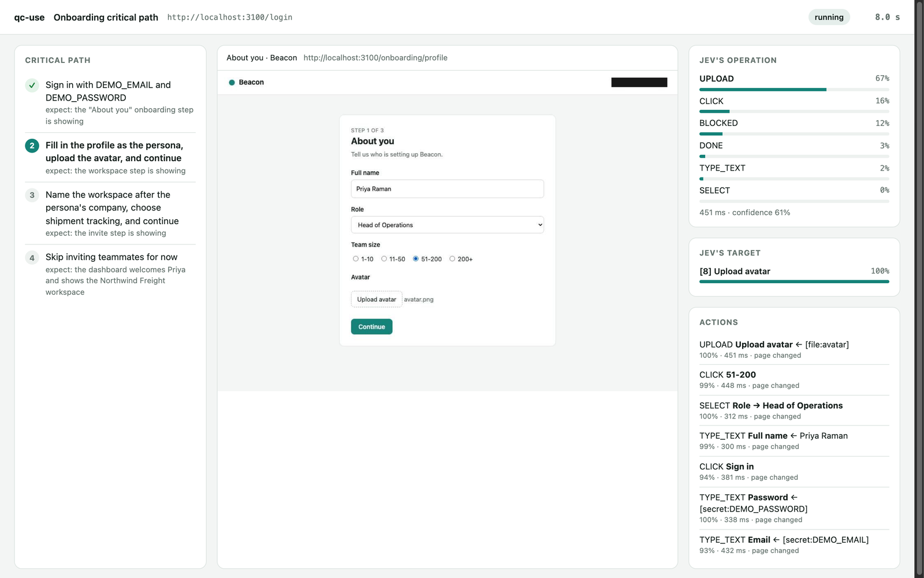The image size is (924, 578).
Task: Click the step 4 number badge
Action: [32, 258]
